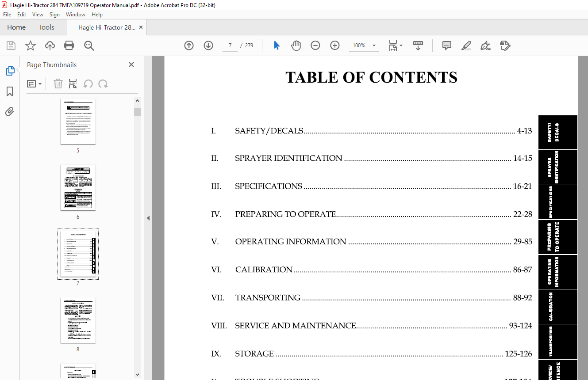The width and height of the screenshot is (588, 380).
Task: Click the PREPARING TO OPERATE side tab
Action: click(558, 237)
